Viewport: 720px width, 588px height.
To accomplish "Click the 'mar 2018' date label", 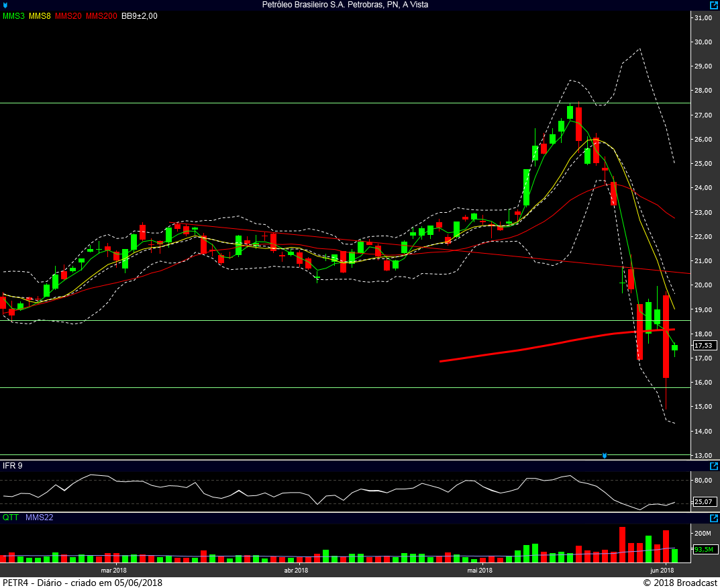I will click(x=113, y=571).
